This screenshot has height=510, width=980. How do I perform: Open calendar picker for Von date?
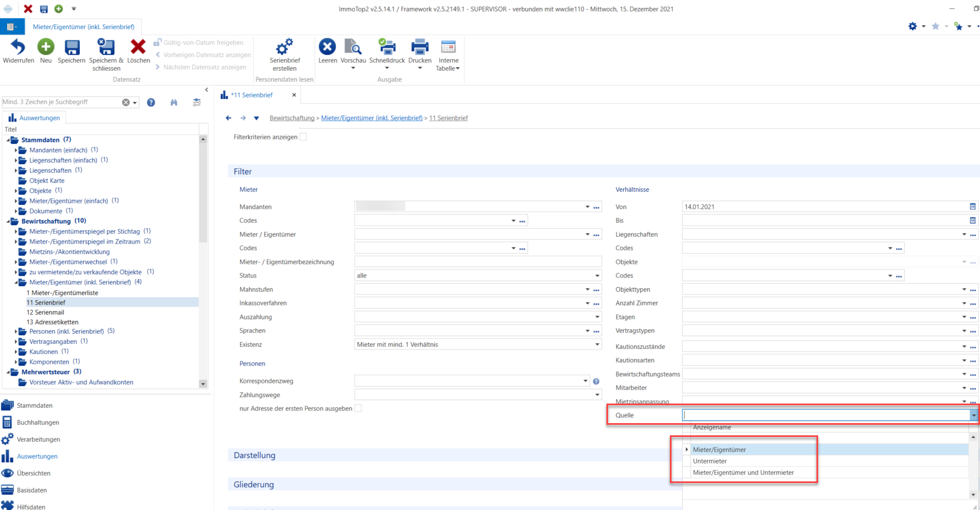(x=973, y=207)
